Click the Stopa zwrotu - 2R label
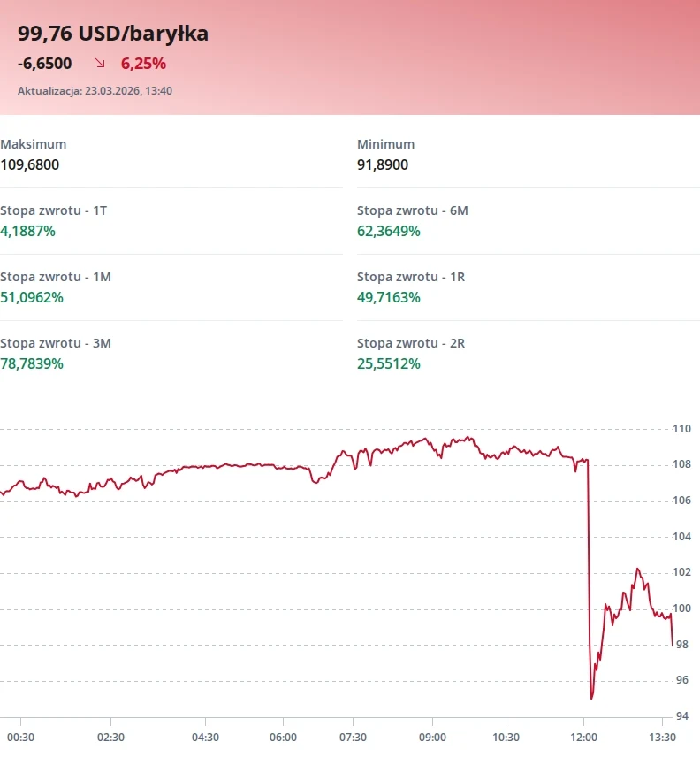Image resolution: width=700 pixels, height=765 pixels. (x=410, y=343)
